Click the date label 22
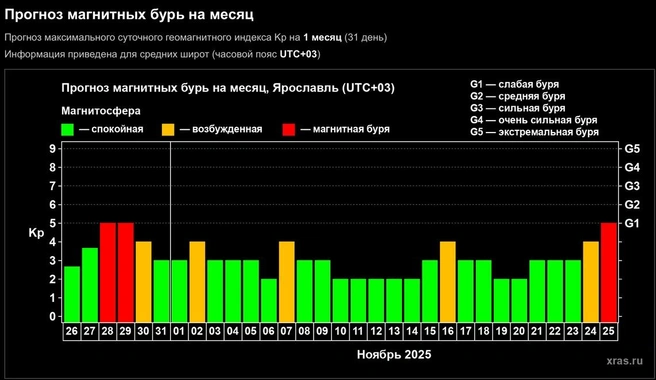The height and width of the screenshot is (380, 656). [x=555, y=331]
